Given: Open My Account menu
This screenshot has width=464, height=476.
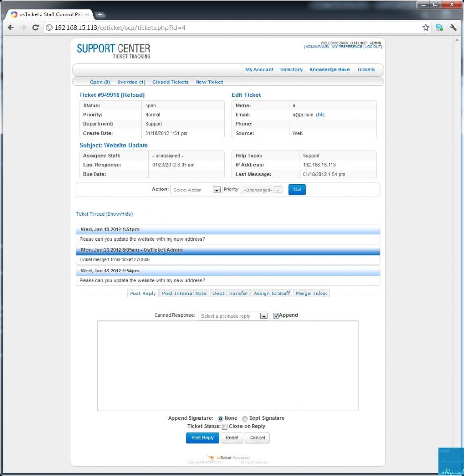Looking at the screenshot, I should point(259,69).
